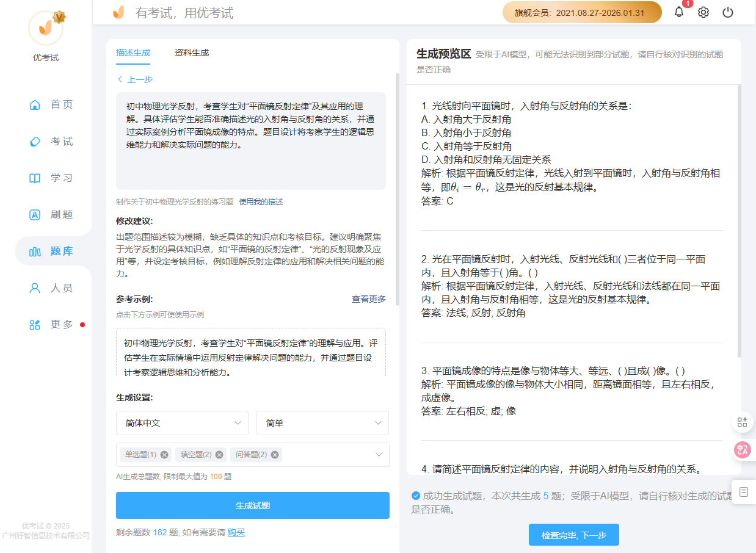Screen dimensions: 756x553
Task: Open the 学习 study sidebar icon
Action: [x=35, y=178]
